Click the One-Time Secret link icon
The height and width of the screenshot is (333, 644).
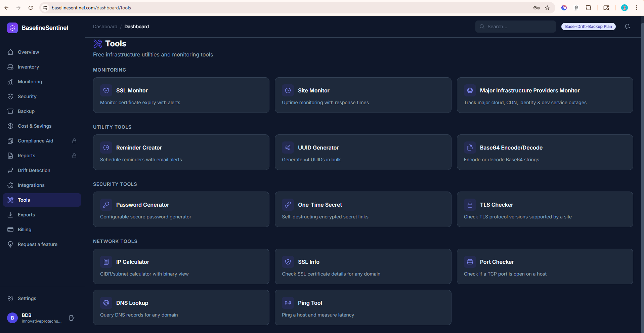[288, 205]
